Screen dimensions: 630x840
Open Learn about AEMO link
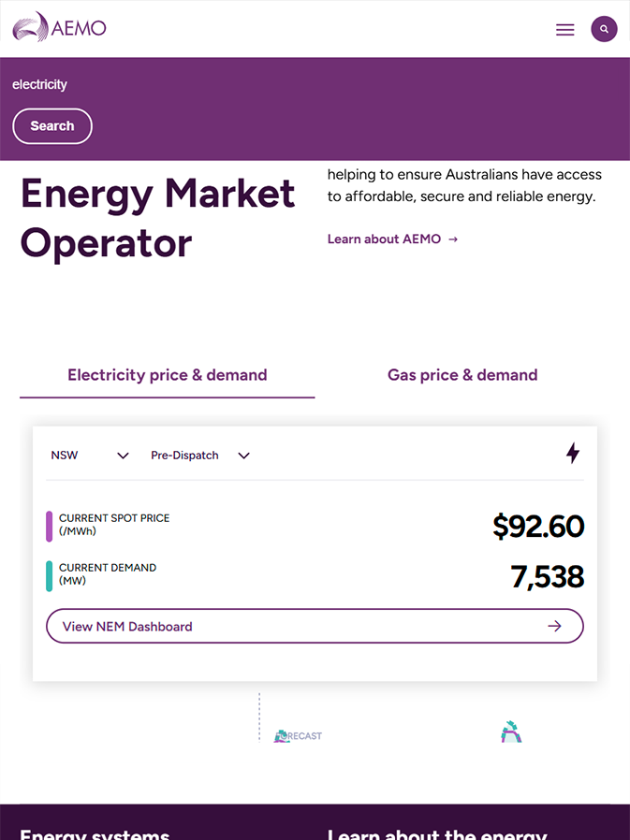384,239
